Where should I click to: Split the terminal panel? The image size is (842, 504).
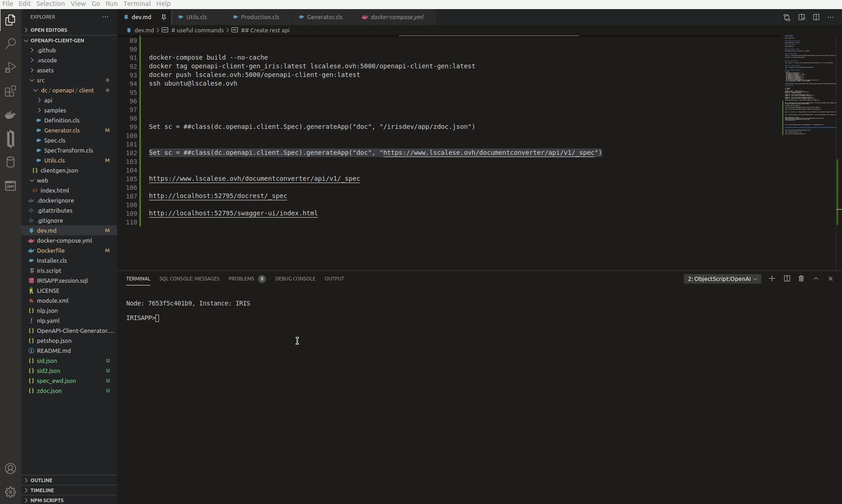pos(787,279)
